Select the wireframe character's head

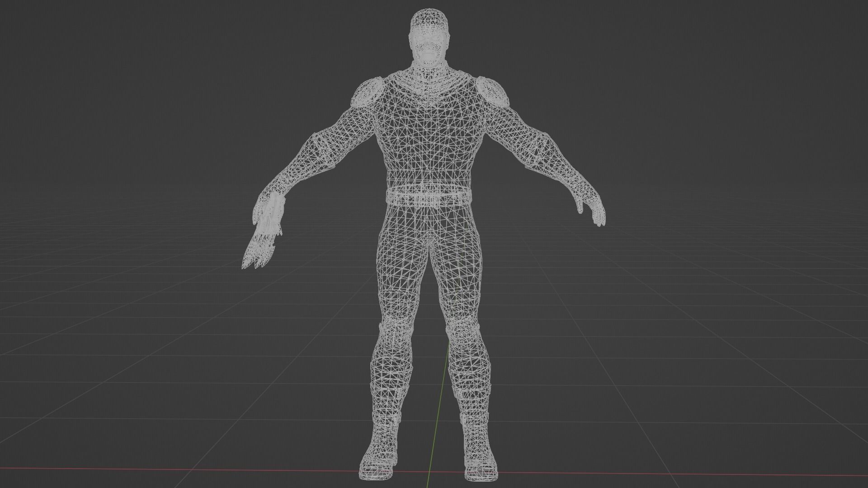pos(429,38)
